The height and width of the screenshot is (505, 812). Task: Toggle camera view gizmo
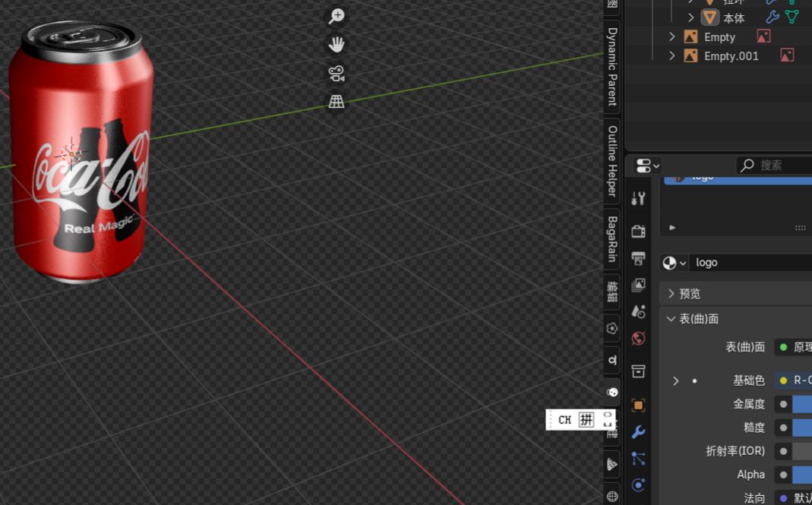[x=336, y=74]
